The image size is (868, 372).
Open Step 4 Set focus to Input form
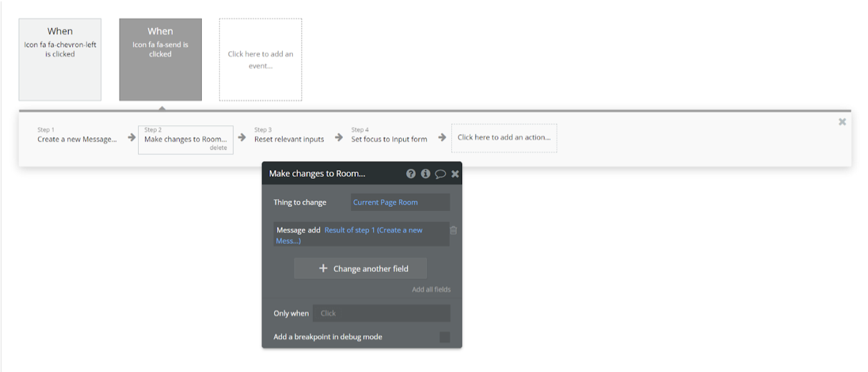click(x=389, y=139)
